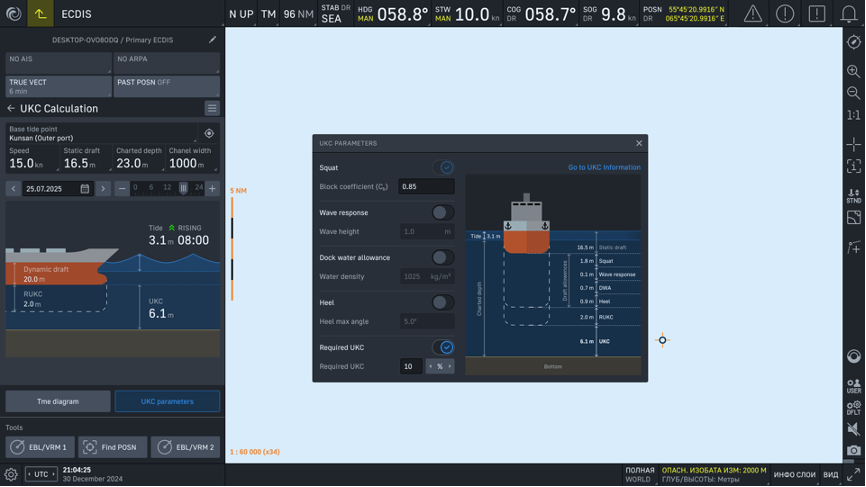Open 96 NM range menu
The height and width of the screenshot is (487, 866).
click(298, 14)
